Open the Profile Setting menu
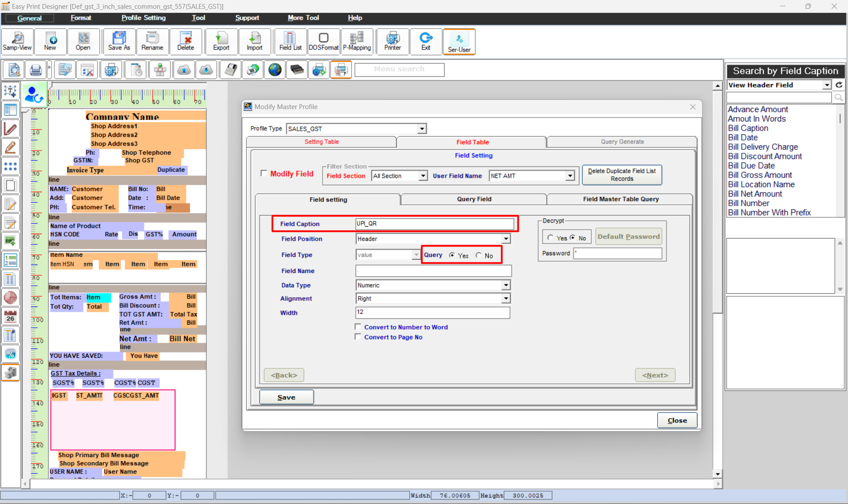The height and width of the screenshot is (504, 848). tap(143, 18)
